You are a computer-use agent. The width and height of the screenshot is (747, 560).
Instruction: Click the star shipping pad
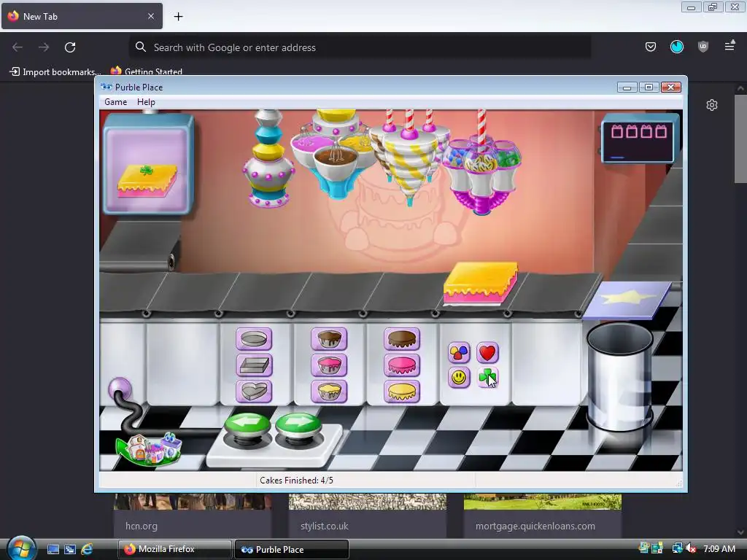[x=627, y=300]
